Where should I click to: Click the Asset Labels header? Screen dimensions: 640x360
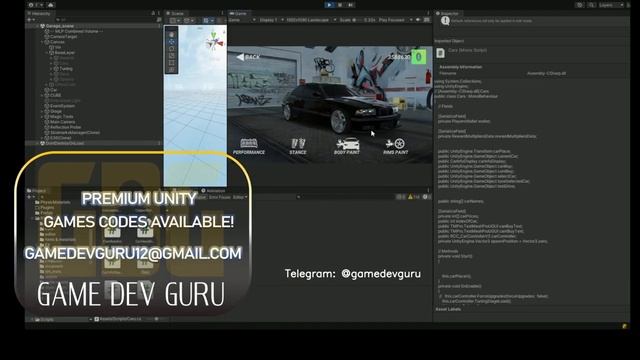click(x=448, y=309)
